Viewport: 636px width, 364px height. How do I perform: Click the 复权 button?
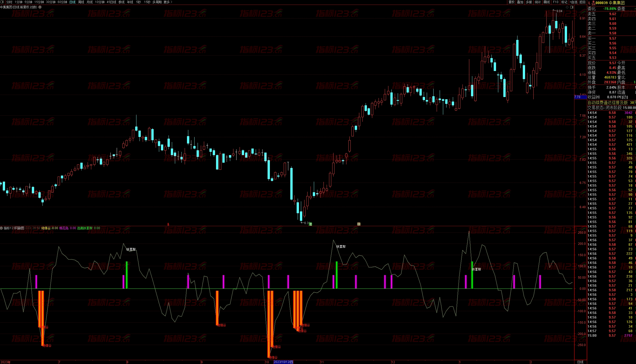point(511,2)
